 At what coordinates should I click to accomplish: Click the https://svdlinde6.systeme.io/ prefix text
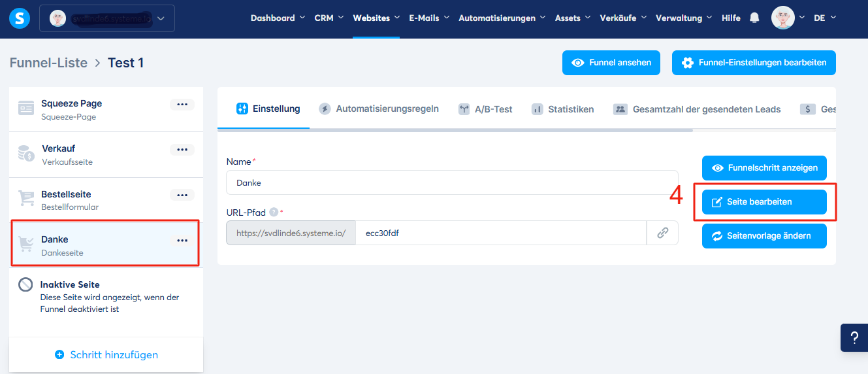coord(291,233)
